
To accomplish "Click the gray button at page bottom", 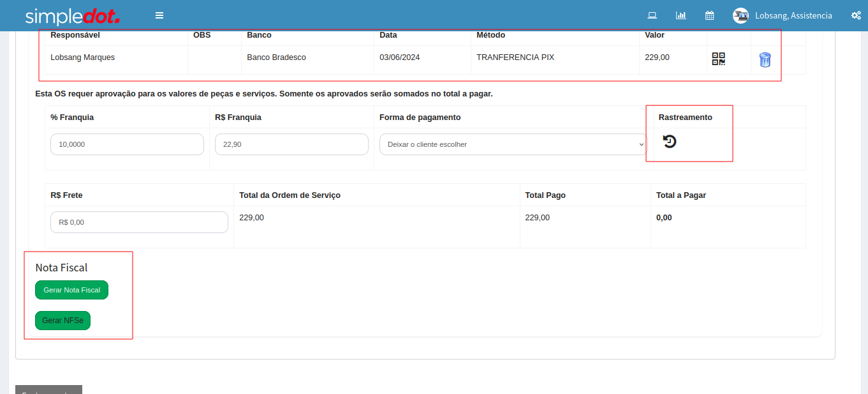I will coord(48,390).
